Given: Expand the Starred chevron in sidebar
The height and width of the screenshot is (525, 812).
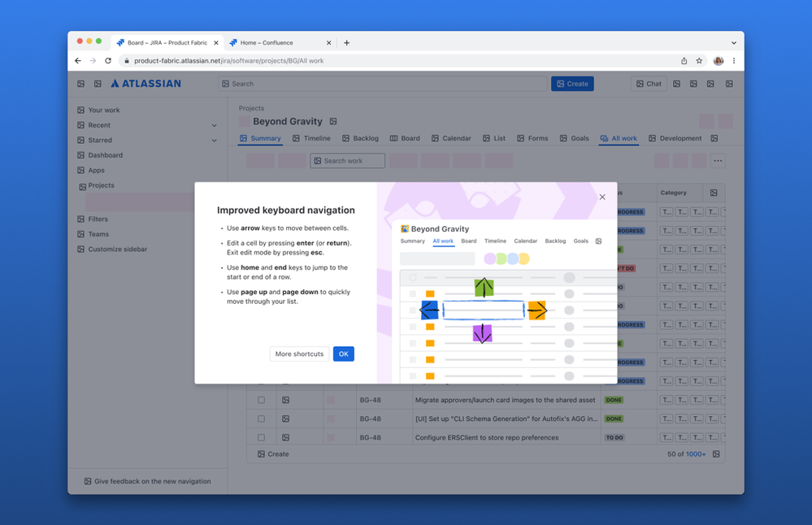Looking at the screenshot, I should tap(215, 141).
